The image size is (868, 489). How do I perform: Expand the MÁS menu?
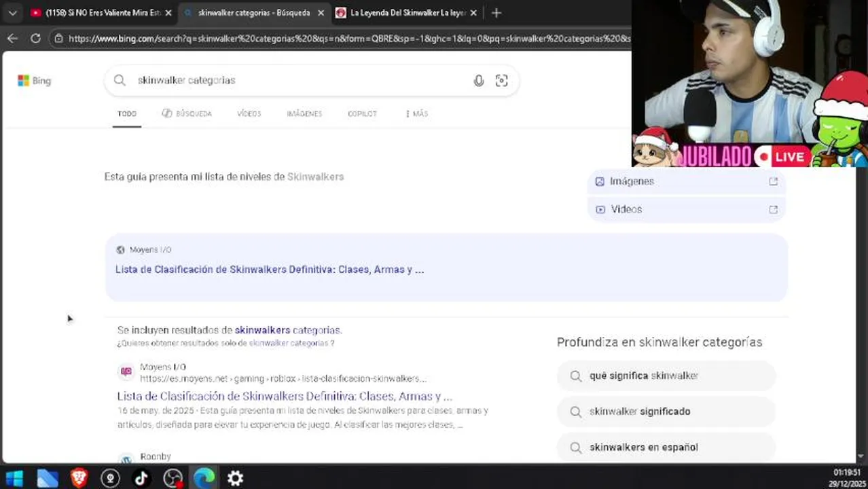416,113
